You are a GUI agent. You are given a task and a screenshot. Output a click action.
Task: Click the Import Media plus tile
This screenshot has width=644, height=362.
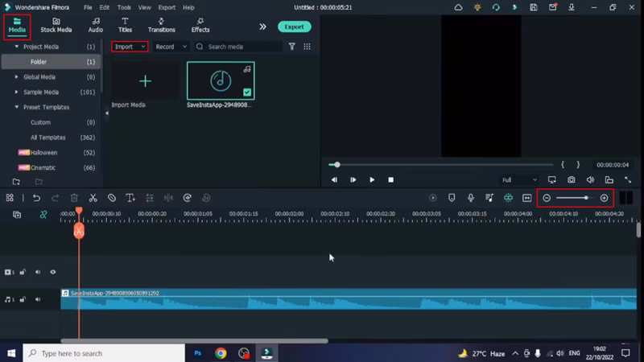pyautogui.click(x=145, y=81)
